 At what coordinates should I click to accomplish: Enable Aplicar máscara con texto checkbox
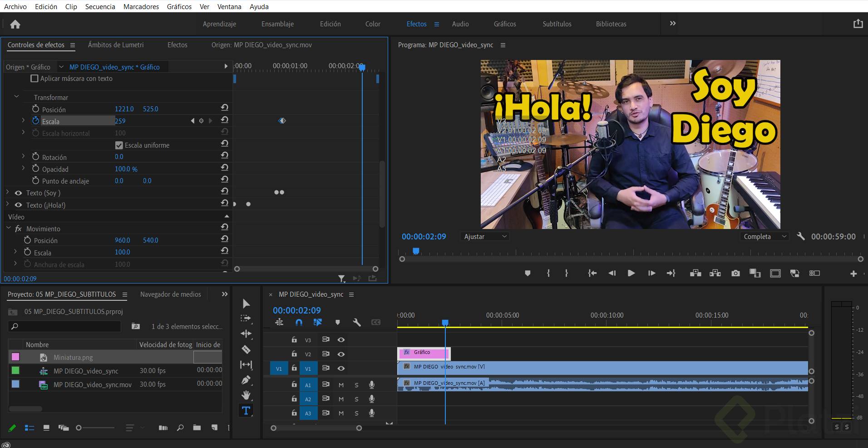tap(35, 79)
